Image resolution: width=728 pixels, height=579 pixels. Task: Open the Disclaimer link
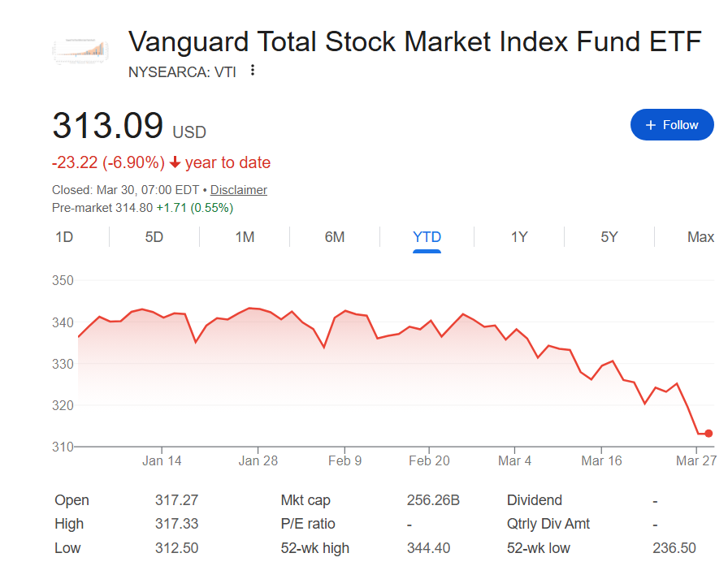click(x=238, y=189)
